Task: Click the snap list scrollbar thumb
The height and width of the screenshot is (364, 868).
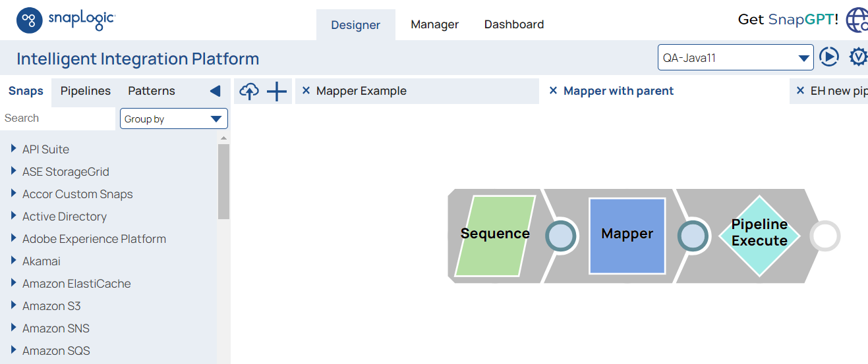Action: 223,181
